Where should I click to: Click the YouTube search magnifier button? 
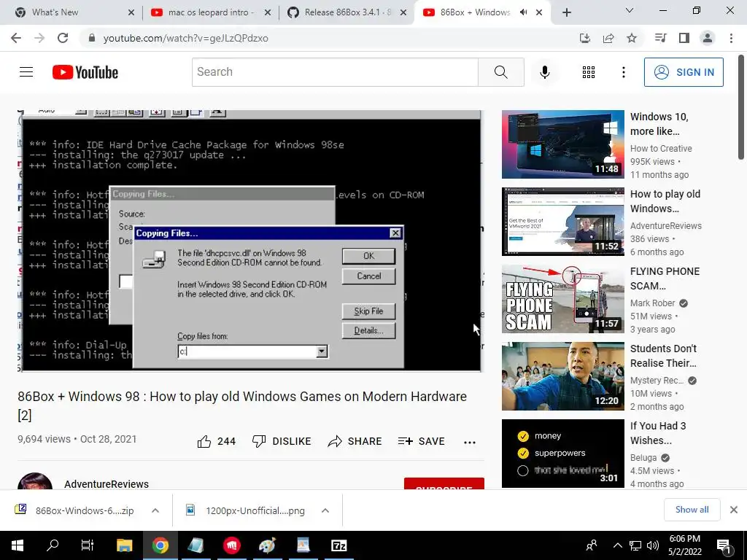click(x=500, y=72)
